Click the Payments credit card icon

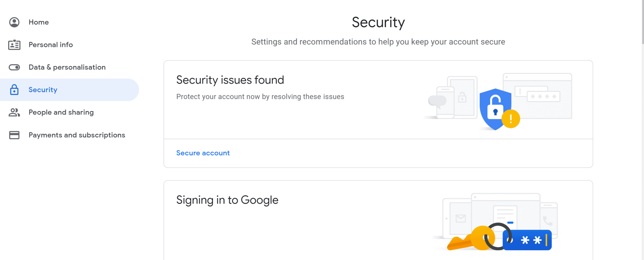[x=14, y=135]
